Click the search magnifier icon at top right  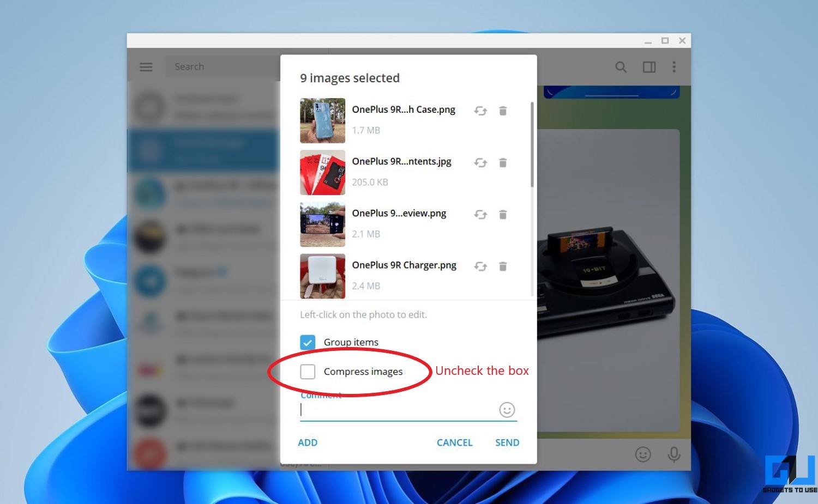621,66
